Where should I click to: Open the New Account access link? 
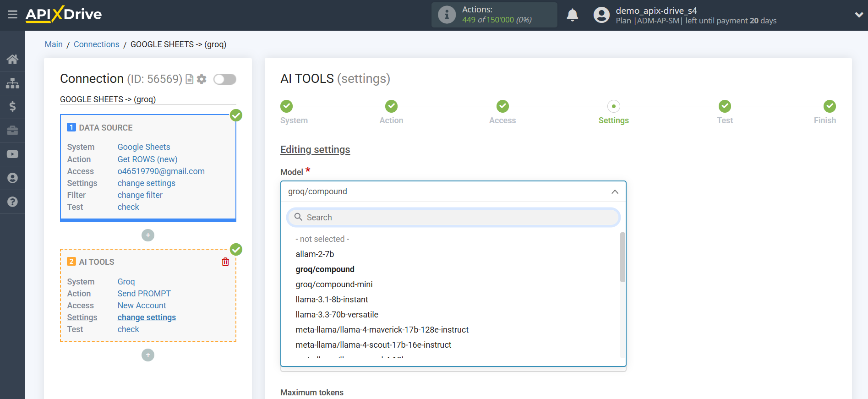click(142, 306)
